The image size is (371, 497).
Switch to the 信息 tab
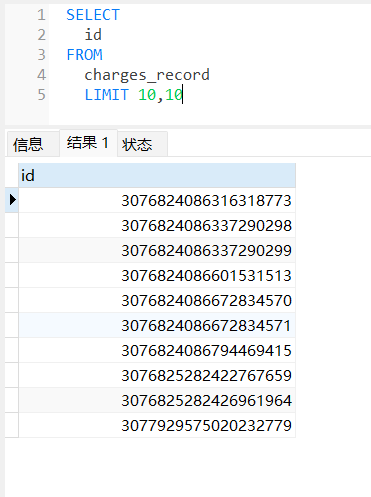click(33, 145)
